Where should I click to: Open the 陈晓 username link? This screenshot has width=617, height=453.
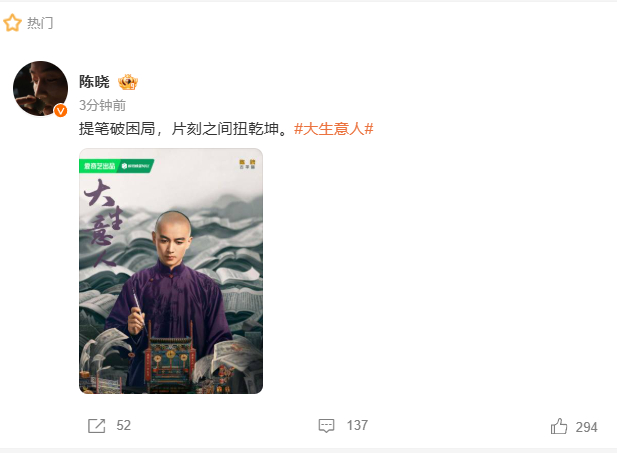94,82
